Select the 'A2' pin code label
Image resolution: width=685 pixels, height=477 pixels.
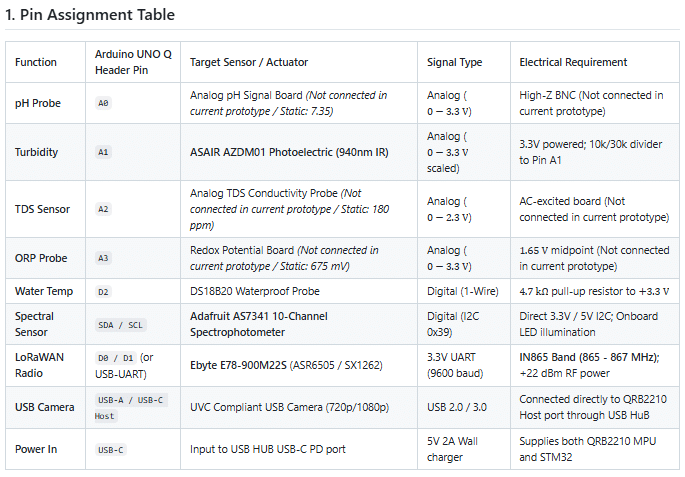click(x=103, y=209)
